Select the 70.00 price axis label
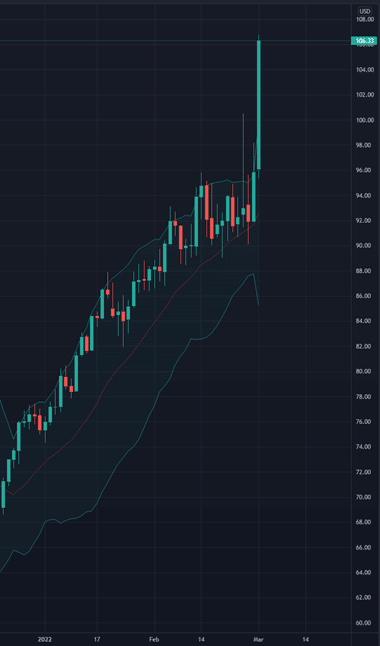 click(x=364, y=497)
